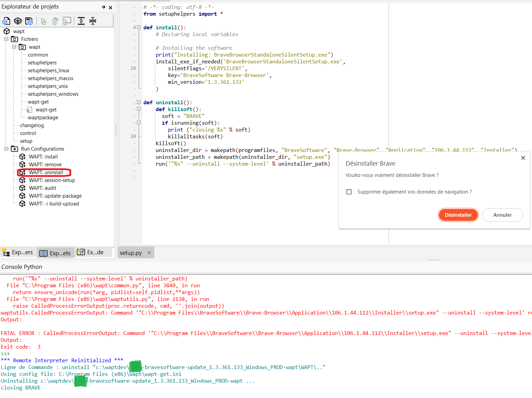
Task: Collapse the Fichiers tree node
Action: pos(6,39)
